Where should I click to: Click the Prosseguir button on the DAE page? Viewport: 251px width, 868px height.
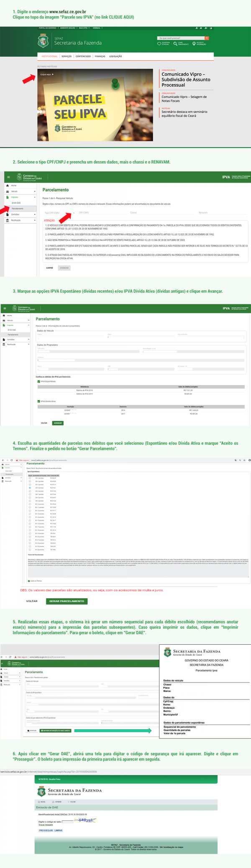pos(46,830)
